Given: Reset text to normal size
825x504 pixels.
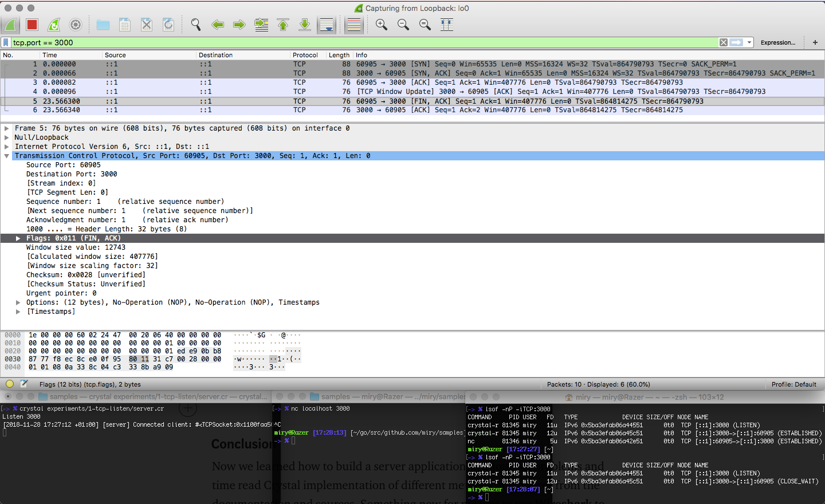Looking at the screenshot, I should coord(425,25).
